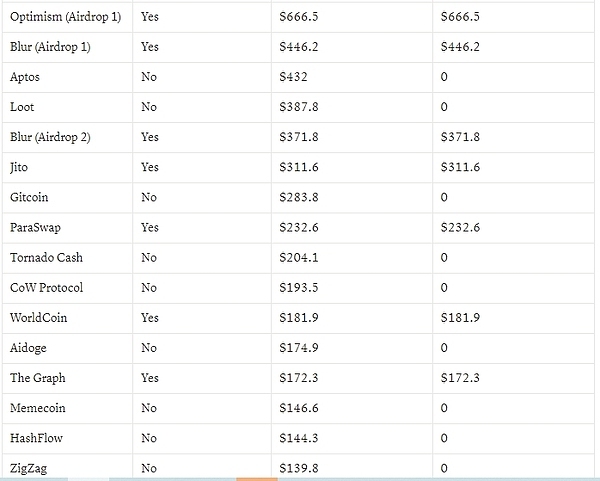Click the Gitcoin row label
600x481 pixels.
tap(29, 197)
